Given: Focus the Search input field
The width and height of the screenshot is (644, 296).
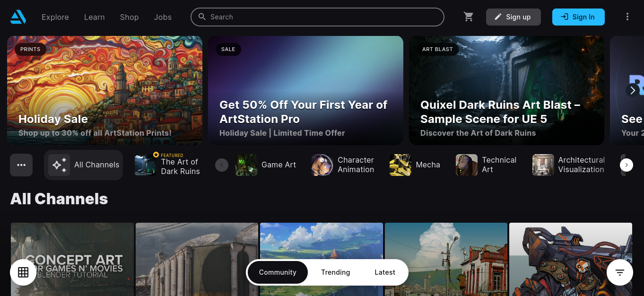Looking at the screenshot, I should pos(317,17).
